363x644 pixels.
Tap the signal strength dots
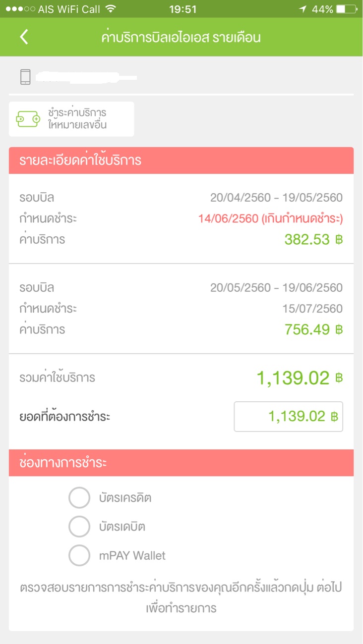pyautogui.click(x=20, y=9)
